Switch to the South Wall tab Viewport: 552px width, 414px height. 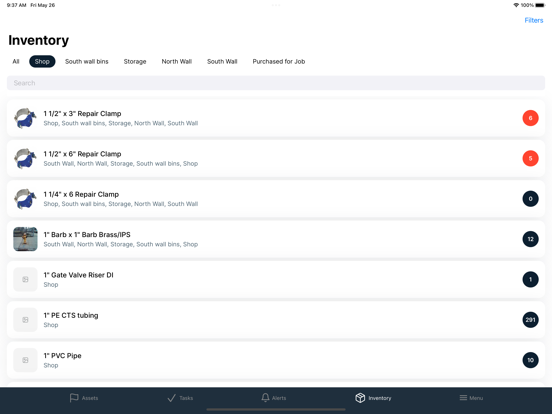point(222,61)
